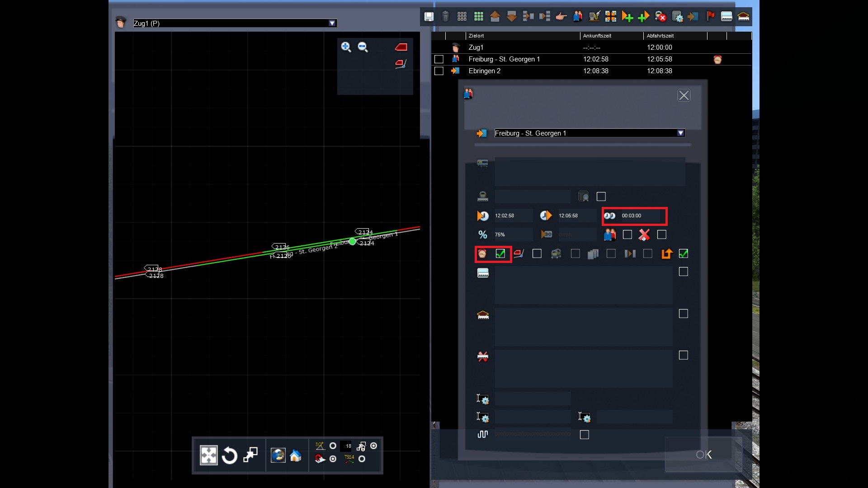Enable the magnet snap radio toggle

tap(333, 459)
